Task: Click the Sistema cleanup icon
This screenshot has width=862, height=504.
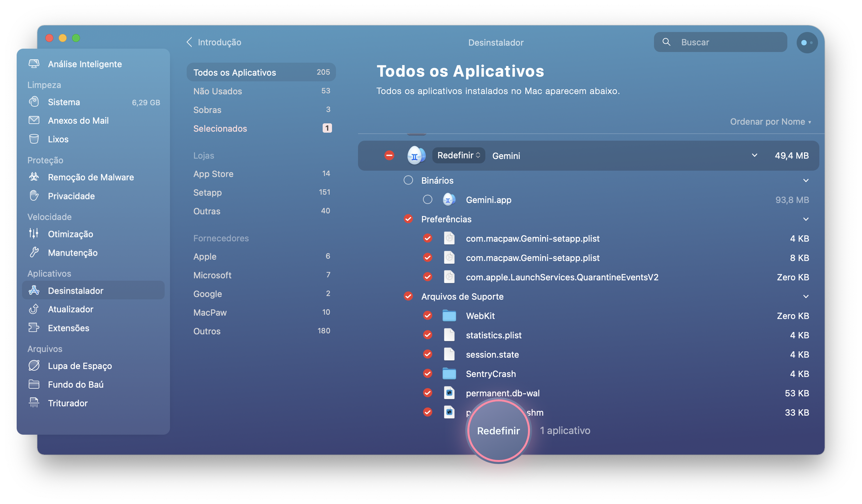Action: [34, 102]
